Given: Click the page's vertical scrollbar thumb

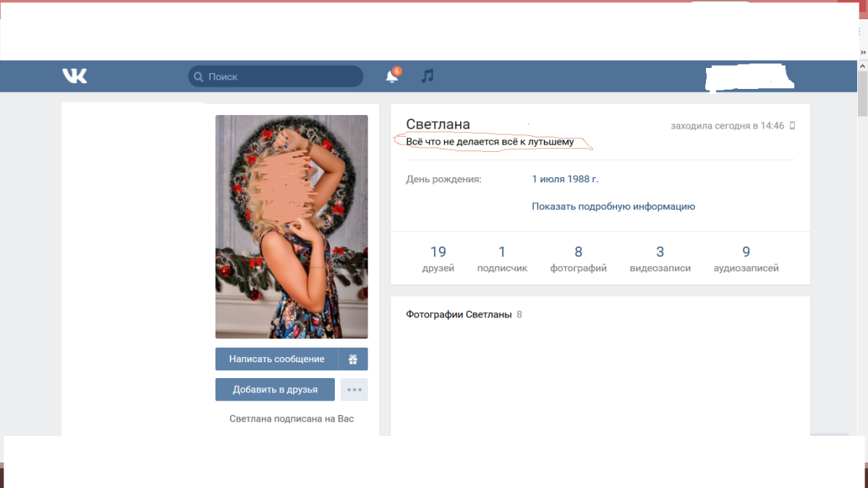Looking at the screenshot, I should click(x=862, y=94).
